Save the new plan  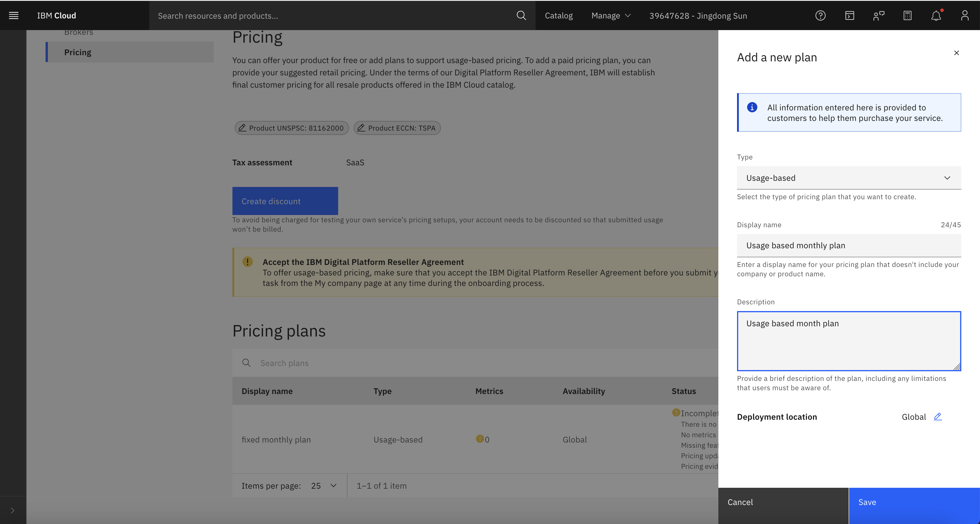pyautogui.click(x=914, y=505)
